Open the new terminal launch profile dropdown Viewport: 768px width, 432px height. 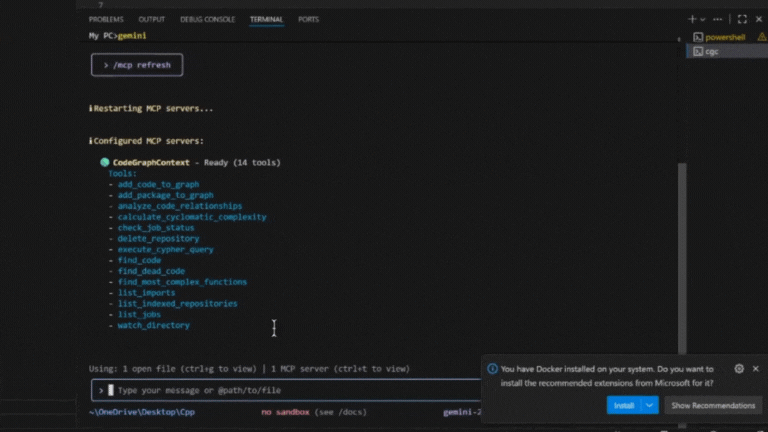tap(703, 19)
